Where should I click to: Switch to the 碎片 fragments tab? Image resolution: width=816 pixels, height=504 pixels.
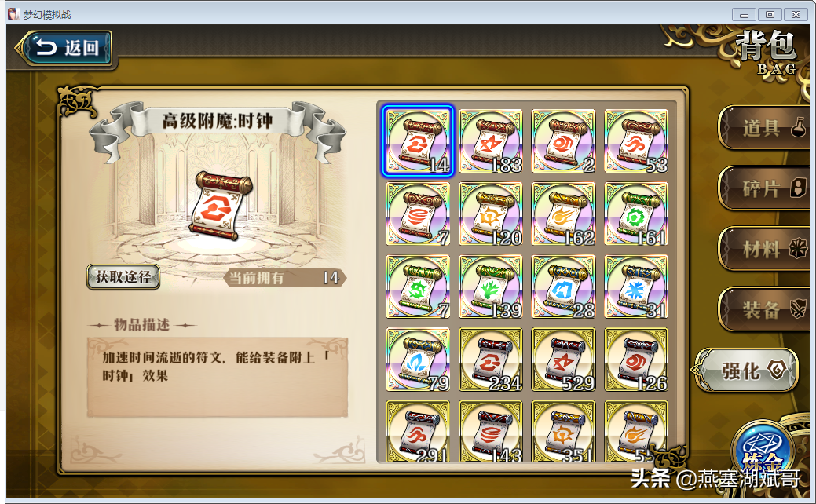point(763,188)
